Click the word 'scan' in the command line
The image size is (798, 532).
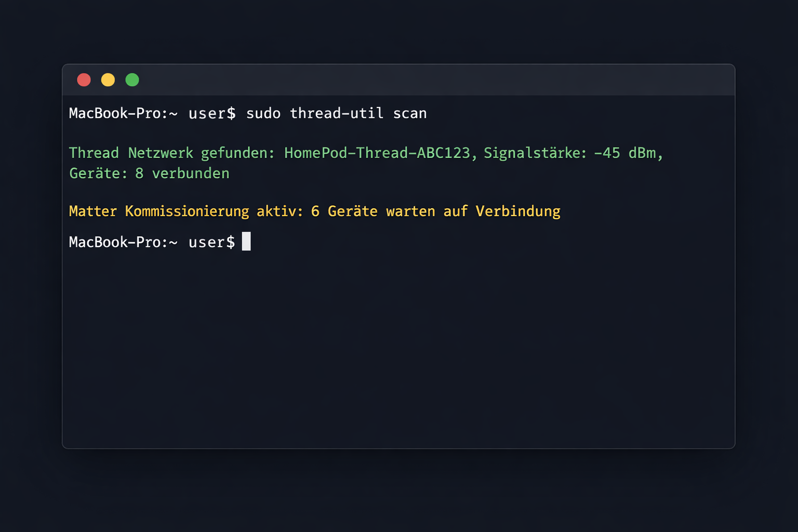pyautogui.click(x=410, y=113)
